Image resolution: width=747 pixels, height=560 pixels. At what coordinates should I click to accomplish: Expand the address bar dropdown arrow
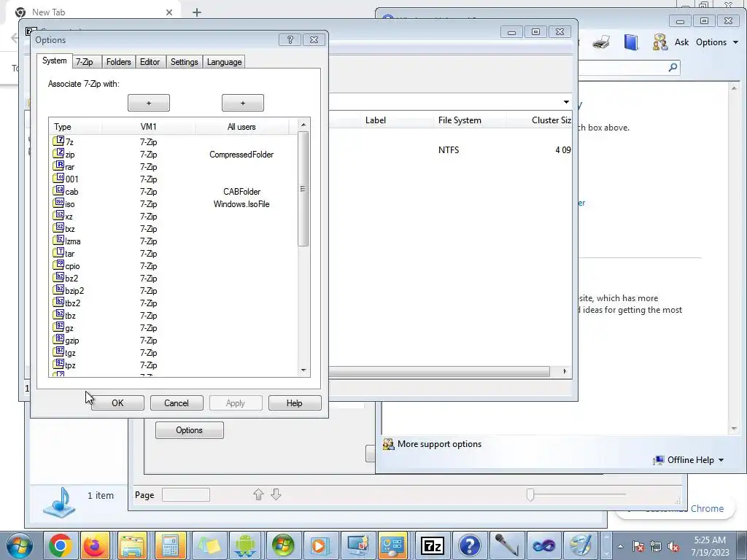pyautogui.click(x=566, y=102)
